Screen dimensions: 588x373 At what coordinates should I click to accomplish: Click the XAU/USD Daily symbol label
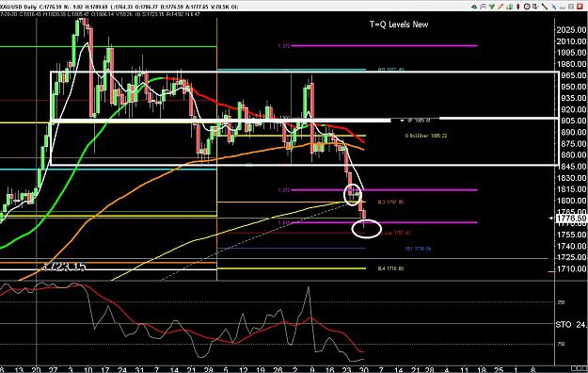18,7
